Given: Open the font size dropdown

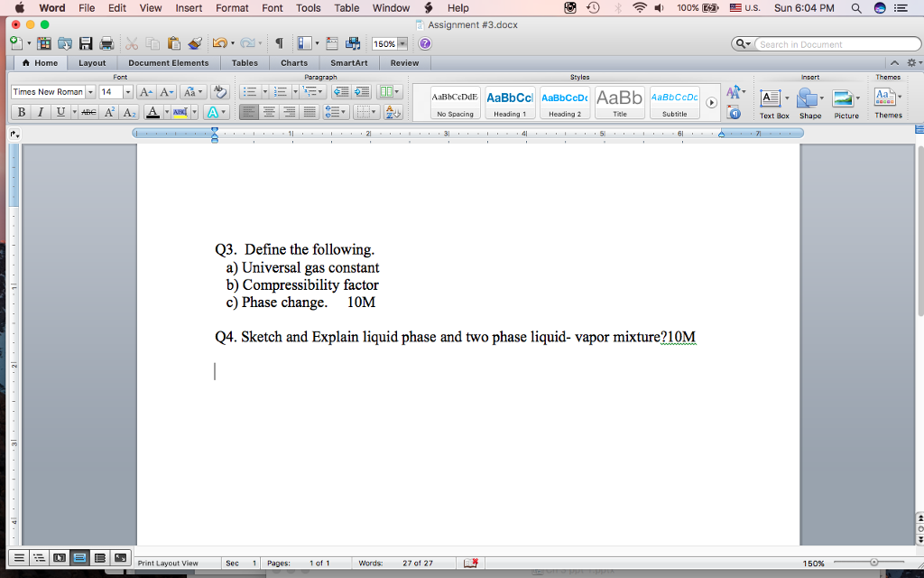Looking at the screenshot, I should [127, 91].
